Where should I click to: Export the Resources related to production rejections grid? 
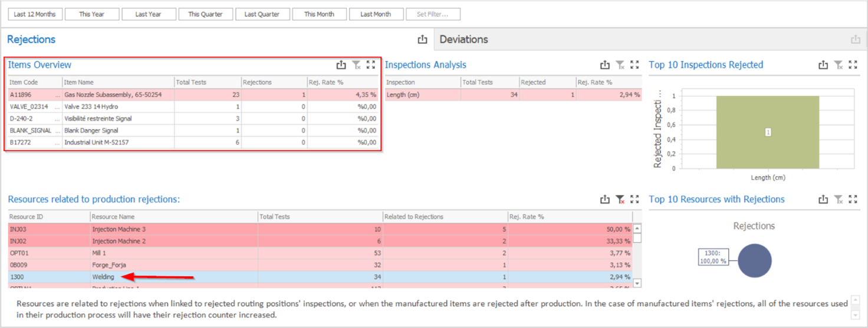pos(604,200)
